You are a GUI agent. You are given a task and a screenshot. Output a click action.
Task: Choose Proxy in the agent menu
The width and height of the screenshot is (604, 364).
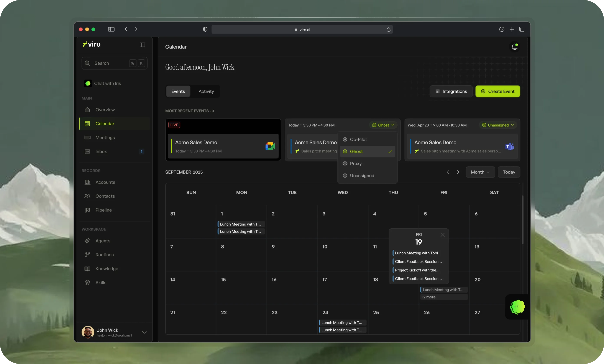(367, 164)
